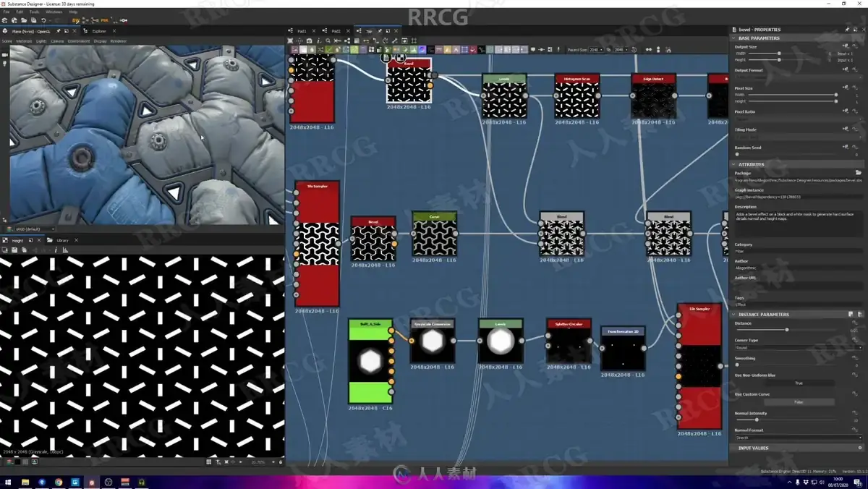Click the light bulb icon in 3D view

(x=4, y=64)
